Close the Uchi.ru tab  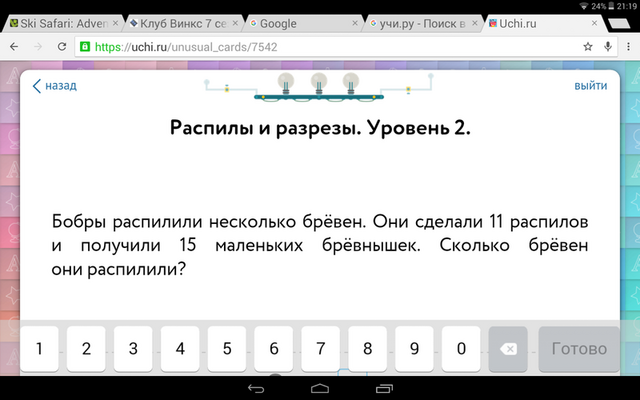594,23
